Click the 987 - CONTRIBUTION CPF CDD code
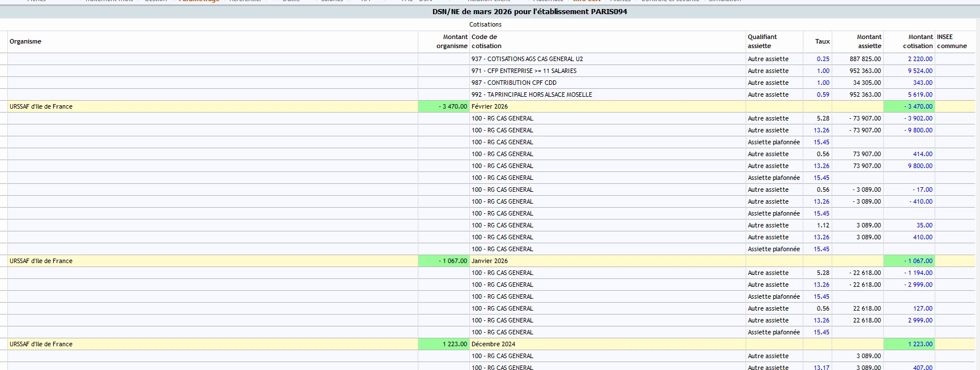This screenshot has width=980, height=370. pyautogui.click(x=513, y=83)
